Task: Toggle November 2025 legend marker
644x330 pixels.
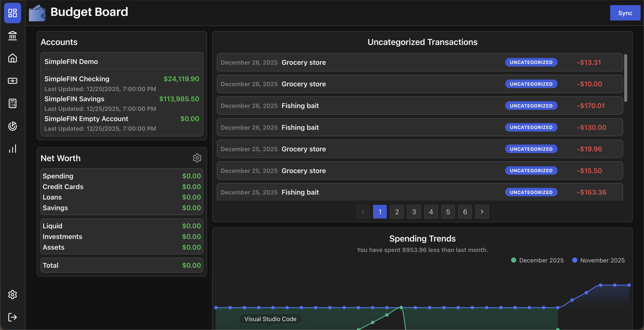Action: point(575,260)
